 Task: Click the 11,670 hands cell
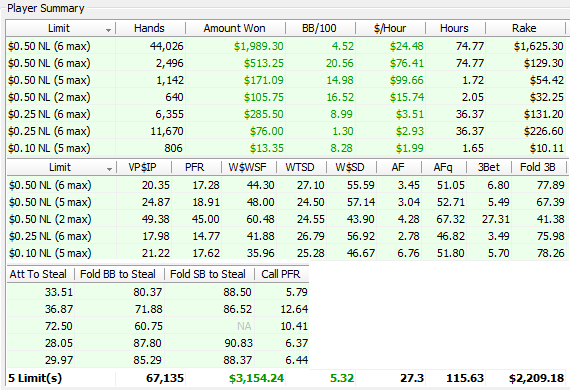[x=167, y=132]
